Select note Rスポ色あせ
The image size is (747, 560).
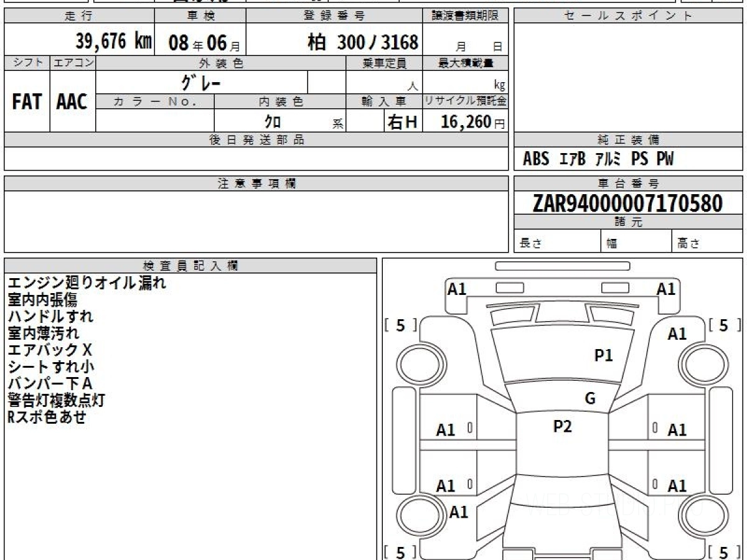[x=47, y=418]
